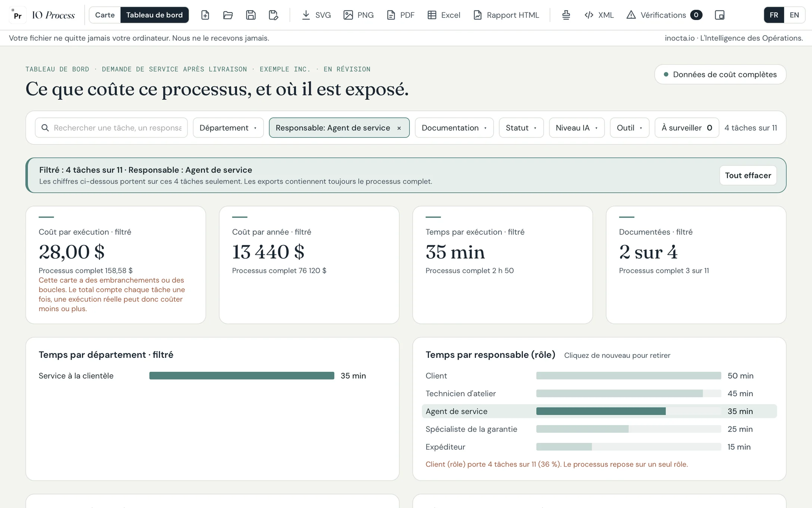Click the Pr app logo
The height and width of the screenshot is (508, 812).
[x=17, y=15]
